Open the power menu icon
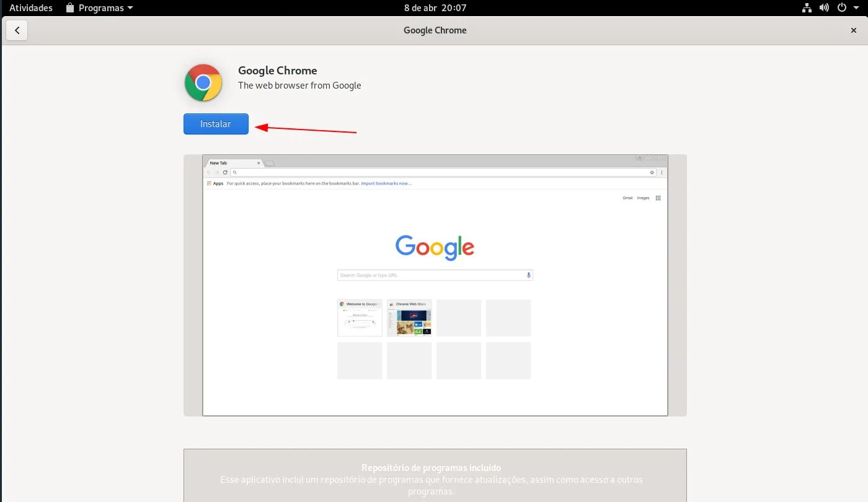868x502 pixels. [x=841, y=8]
